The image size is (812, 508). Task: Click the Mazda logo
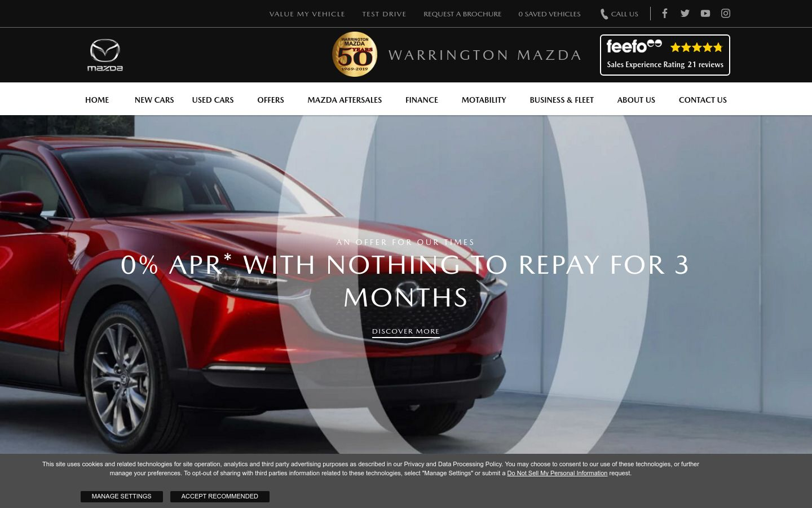point(105,55)
